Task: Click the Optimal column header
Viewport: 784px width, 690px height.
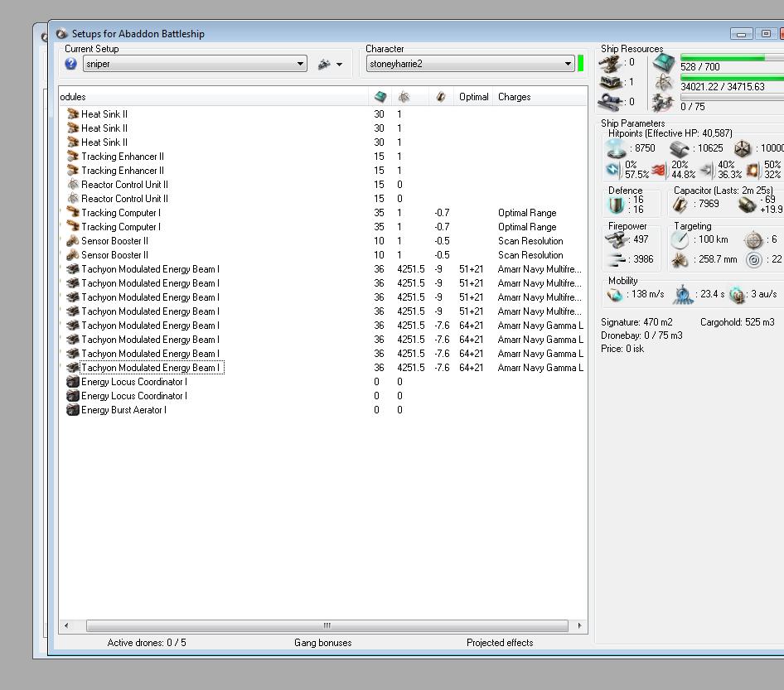Action: coord(473,96)
